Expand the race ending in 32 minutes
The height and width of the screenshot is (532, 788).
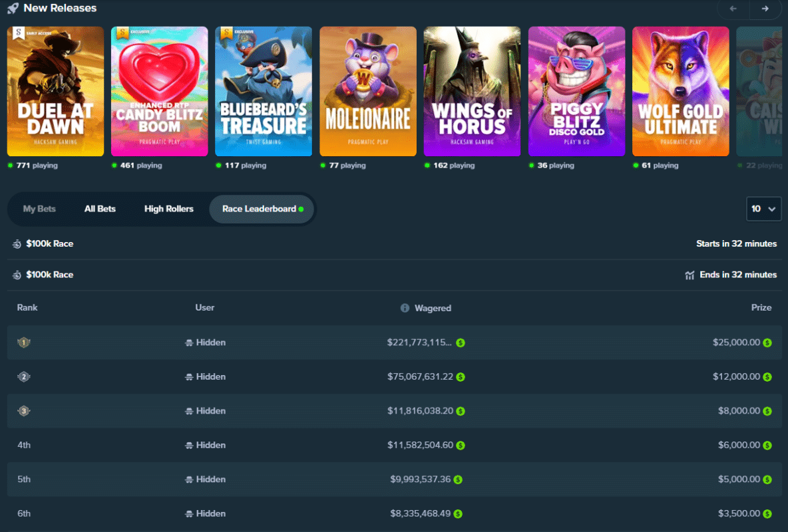coord(394,275)
